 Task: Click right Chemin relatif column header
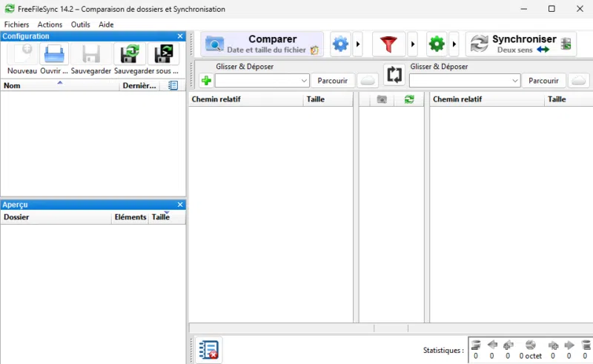click(487, 99)
